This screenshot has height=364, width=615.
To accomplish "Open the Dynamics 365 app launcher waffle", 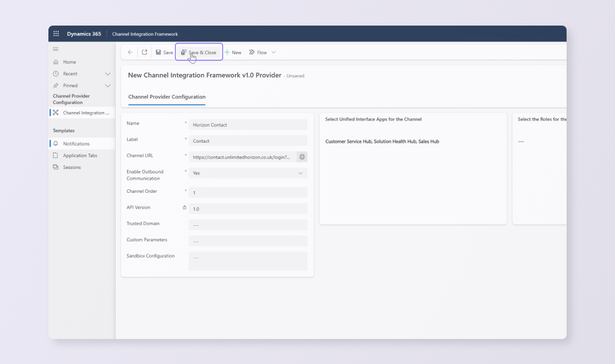I will coord(56,34).
